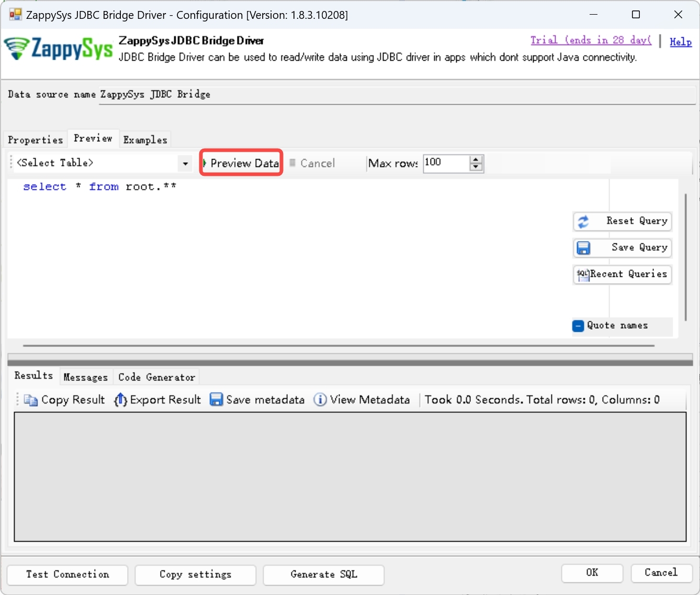
Task: Open Recent Queries via SQL icon
Action: [x=583, y=274]
